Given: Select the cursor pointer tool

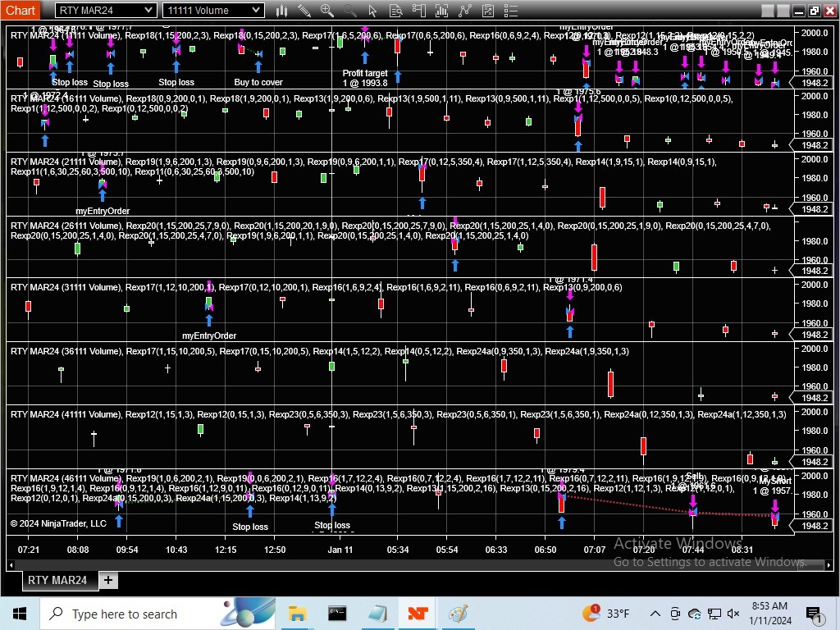Looking at the screenshot, I should point(373,10).
